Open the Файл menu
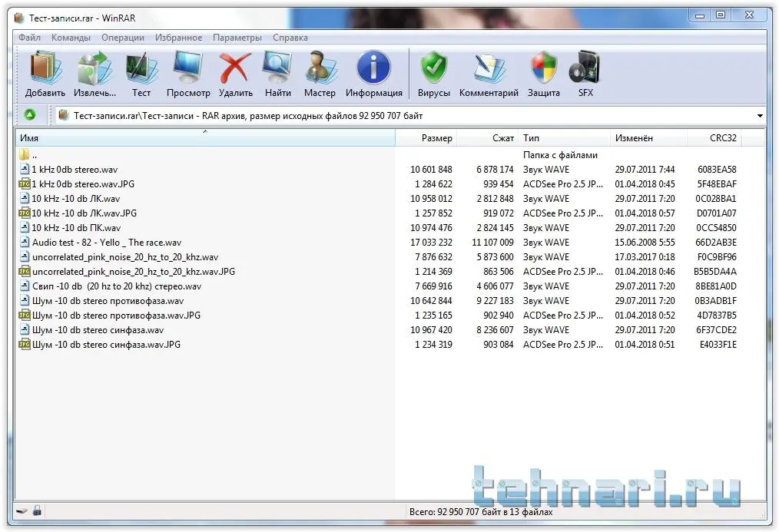Viewport: 779px width, 532px height. [x=29, y=38]
